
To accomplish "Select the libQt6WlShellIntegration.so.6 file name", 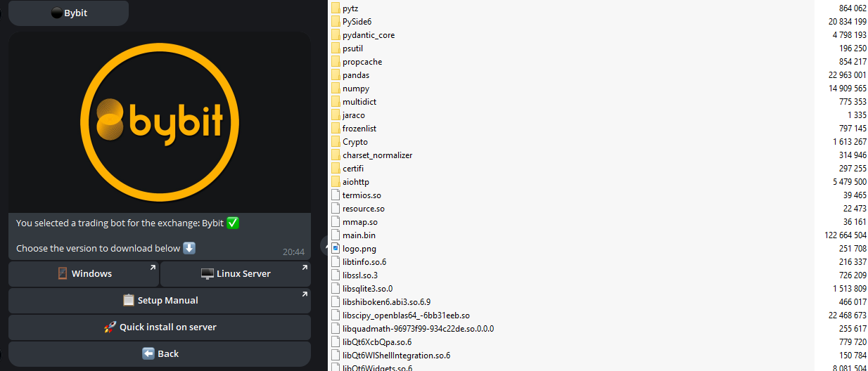I will [396, 356].
